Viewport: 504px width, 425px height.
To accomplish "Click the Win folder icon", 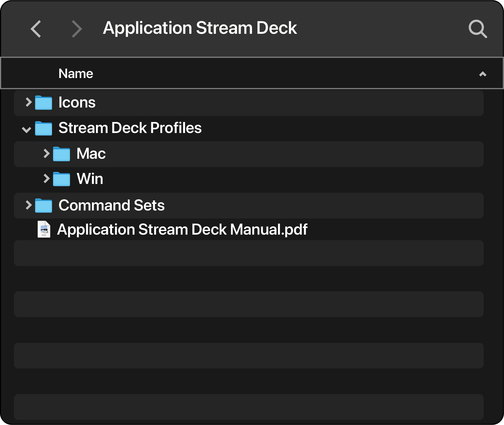I will [61, 179].
